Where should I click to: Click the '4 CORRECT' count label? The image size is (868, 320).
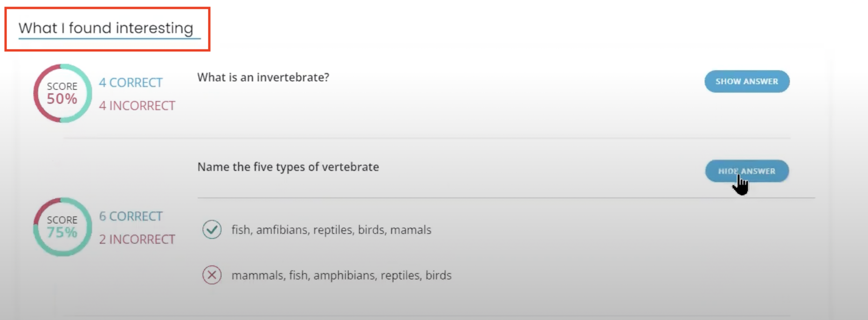coord(131,83)
